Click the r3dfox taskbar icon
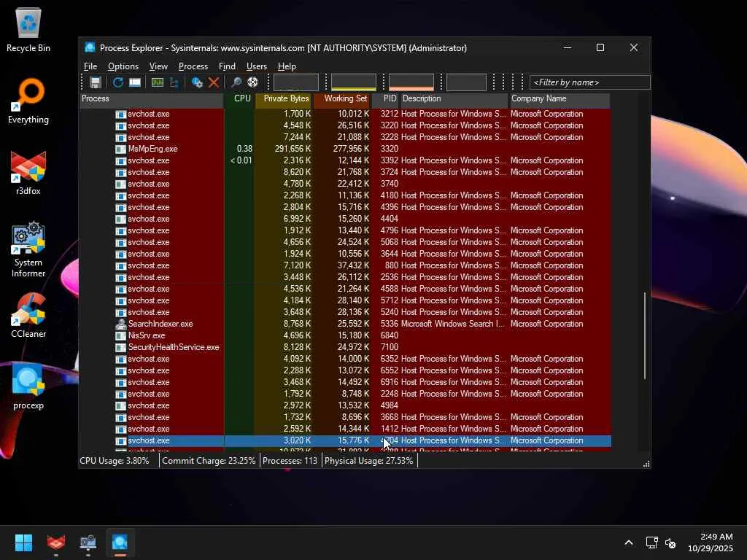747x560 pixels. click(56, 542)
